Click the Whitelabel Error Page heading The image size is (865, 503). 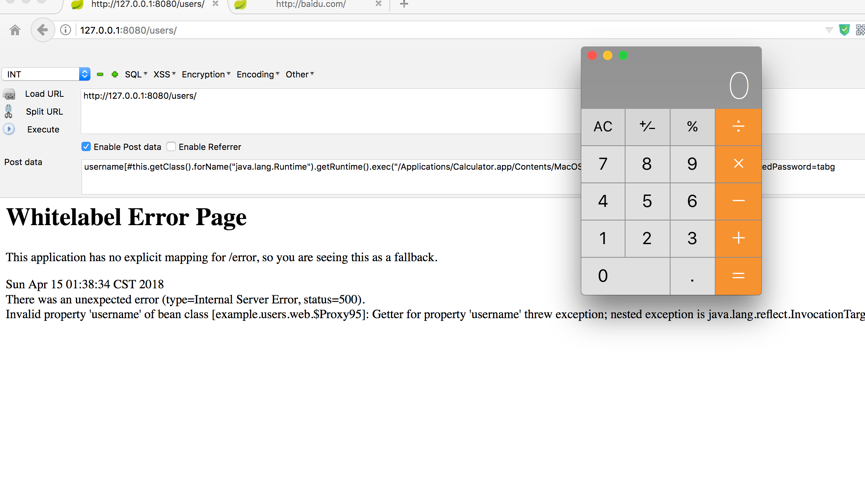(x=126, y=217)
